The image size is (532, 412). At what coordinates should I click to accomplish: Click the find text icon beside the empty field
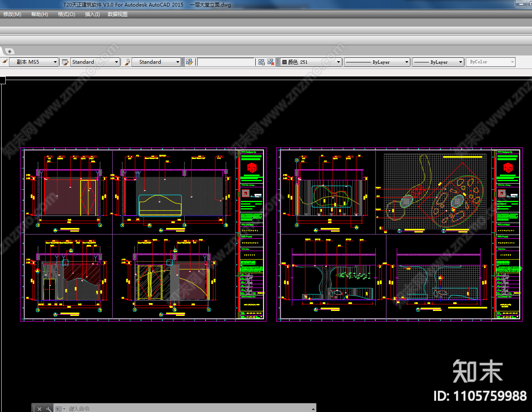click(189, 62)
